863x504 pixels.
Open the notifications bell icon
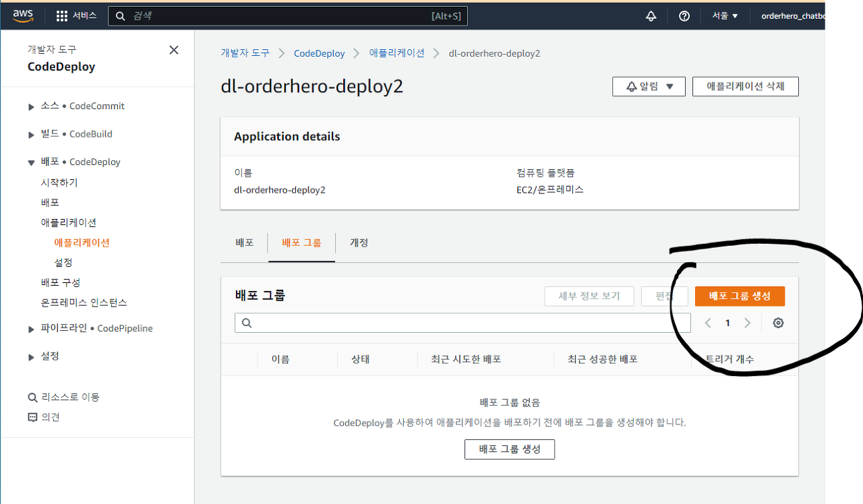(x=651, y=16)
